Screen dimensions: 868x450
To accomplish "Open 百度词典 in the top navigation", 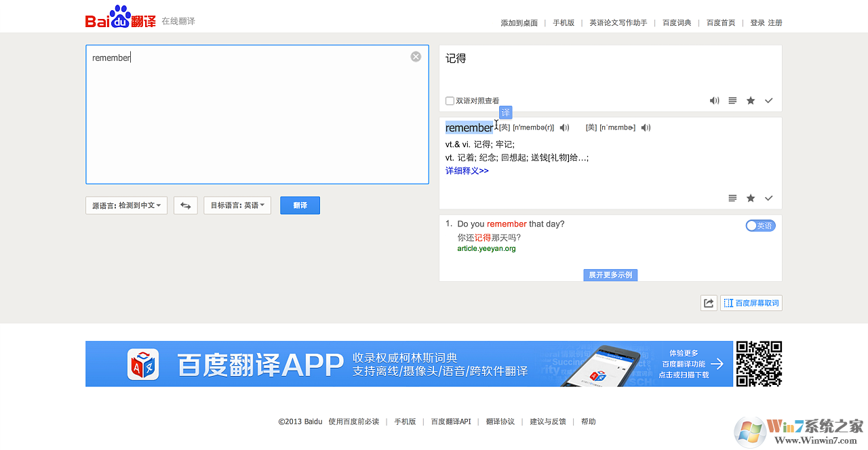I will coord(677,22).
